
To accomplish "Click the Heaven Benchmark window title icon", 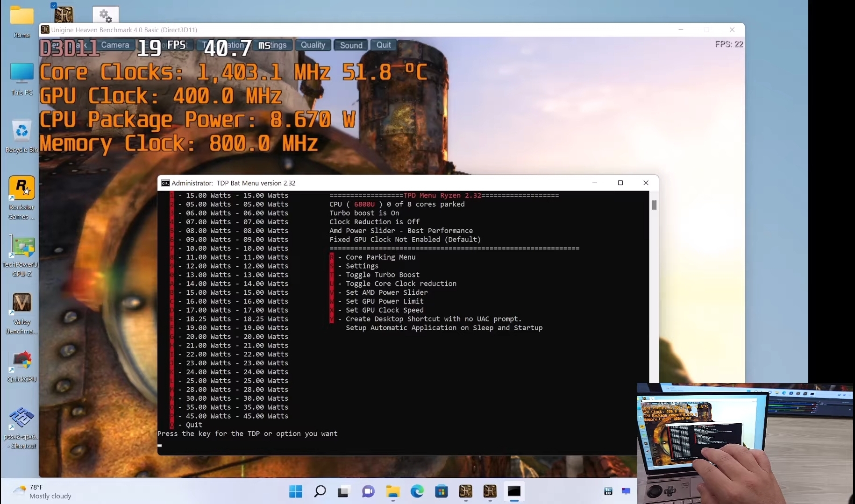I will tap(45, 29).
